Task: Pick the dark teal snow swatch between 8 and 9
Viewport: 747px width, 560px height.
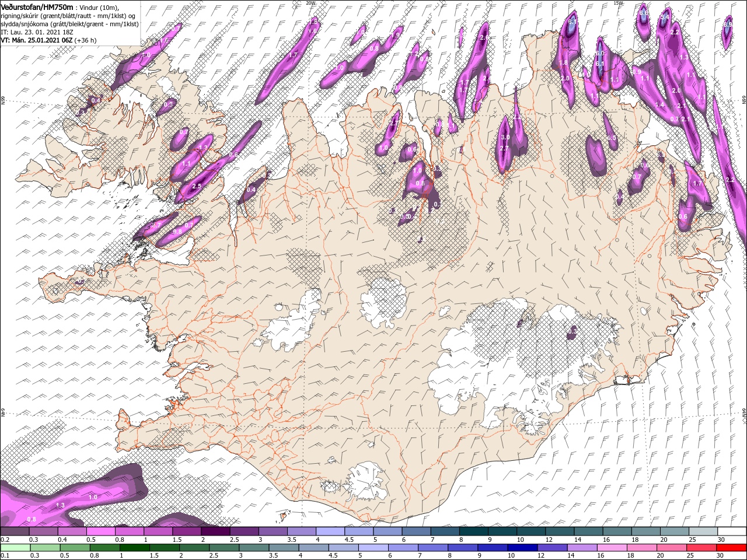Action: point(473,531)
